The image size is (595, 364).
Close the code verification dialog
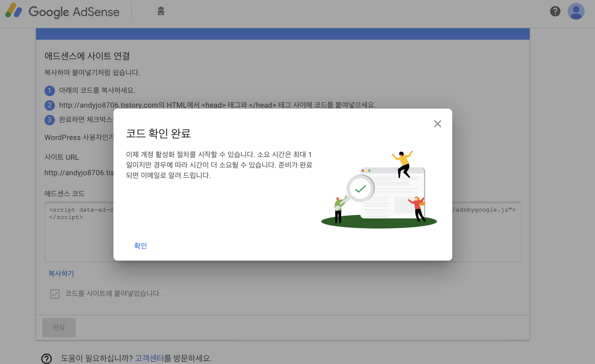pyautogui.click(x=437, y=124)
